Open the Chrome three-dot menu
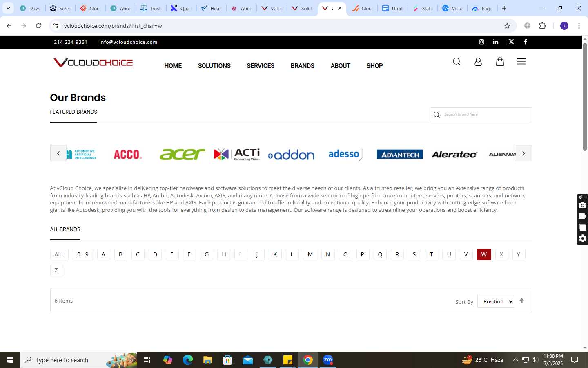 click(579, 26)
